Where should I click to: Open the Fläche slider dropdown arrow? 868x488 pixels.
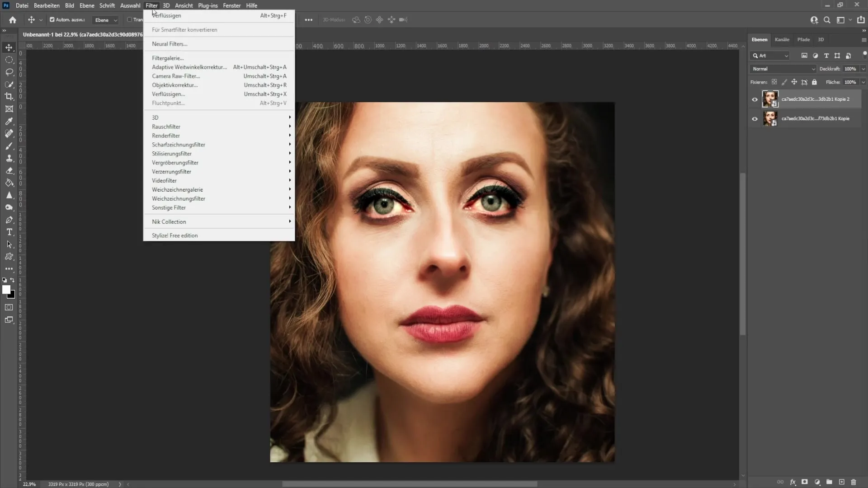[x=863, y=82]
